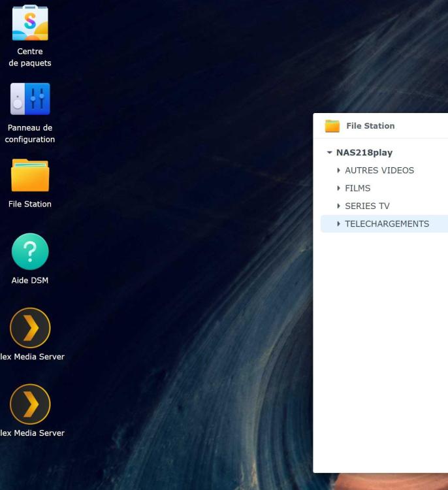Click the "Aide DSM" desktop label text
Screen dimensions: 448x490
click(30, 280)
